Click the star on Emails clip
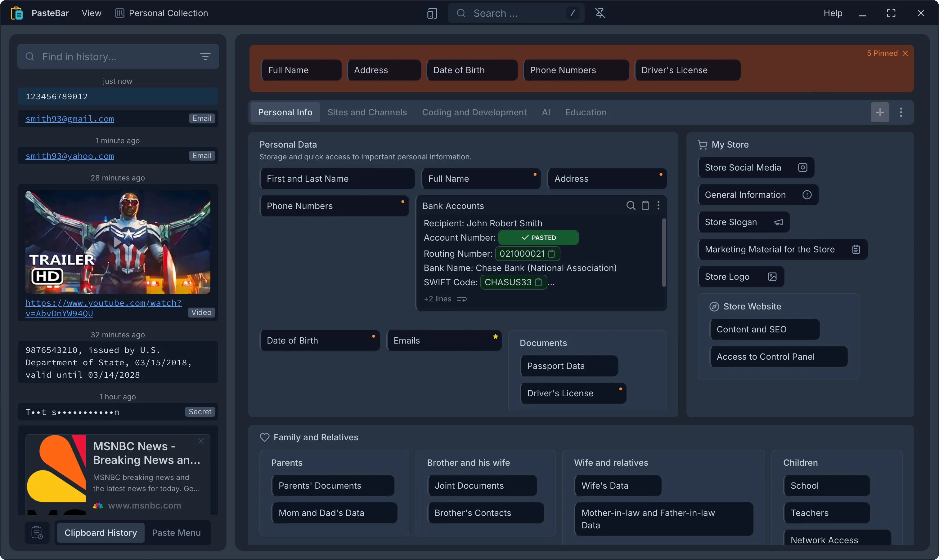 (495, 337)
